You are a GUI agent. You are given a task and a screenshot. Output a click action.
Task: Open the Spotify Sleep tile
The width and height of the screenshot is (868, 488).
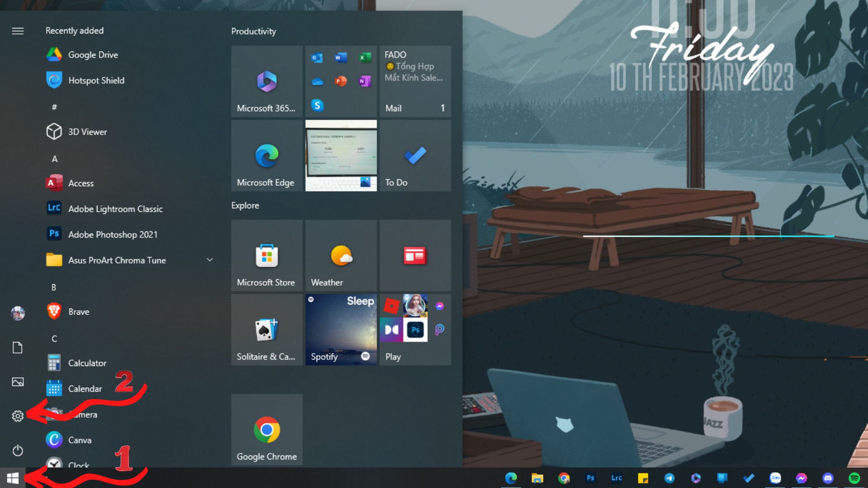tap(341, 330)
